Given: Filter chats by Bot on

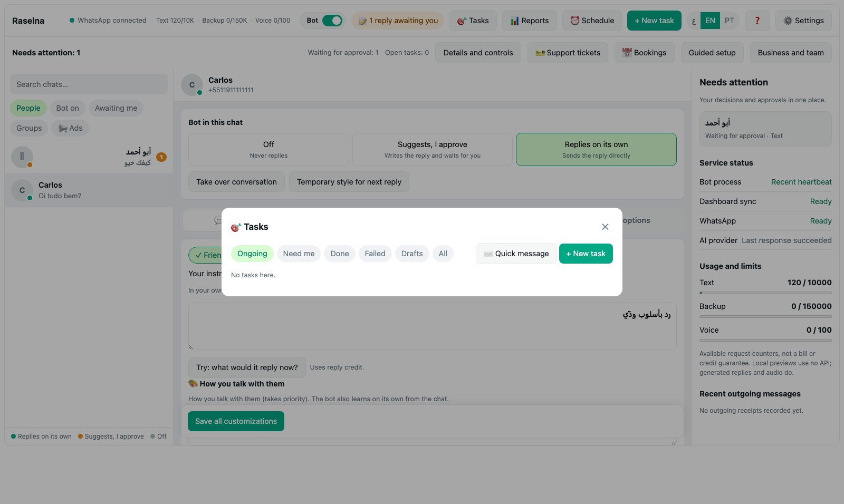Looking at the screenshot, I should 68,108.
